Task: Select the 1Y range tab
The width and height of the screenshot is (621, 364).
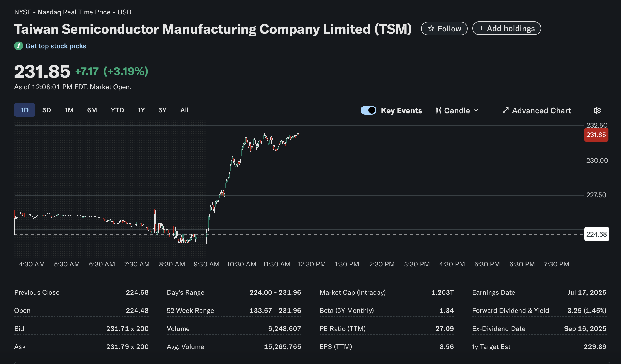Action: tap(141, 110)
